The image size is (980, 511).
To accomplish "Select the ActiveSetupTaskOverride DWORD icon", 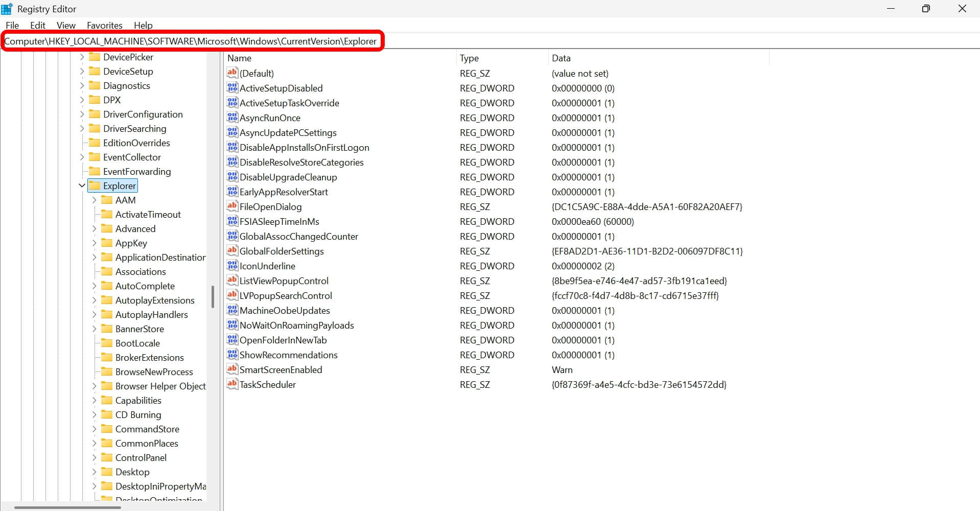I will pyautogui.click(x=232, y=102).
